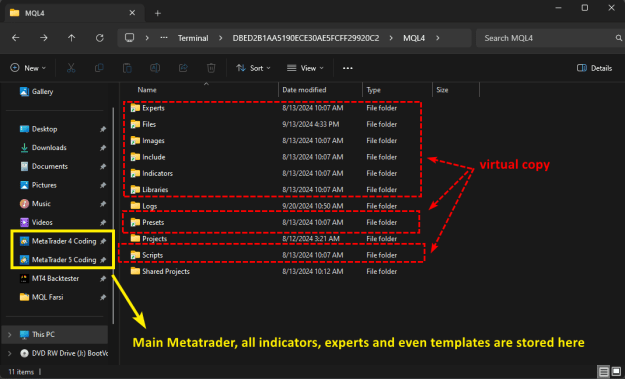Switch to details list view icon in the status bar
Image resolution: width=625 pixels, height=379 pixels.
(x=604, y=372)
